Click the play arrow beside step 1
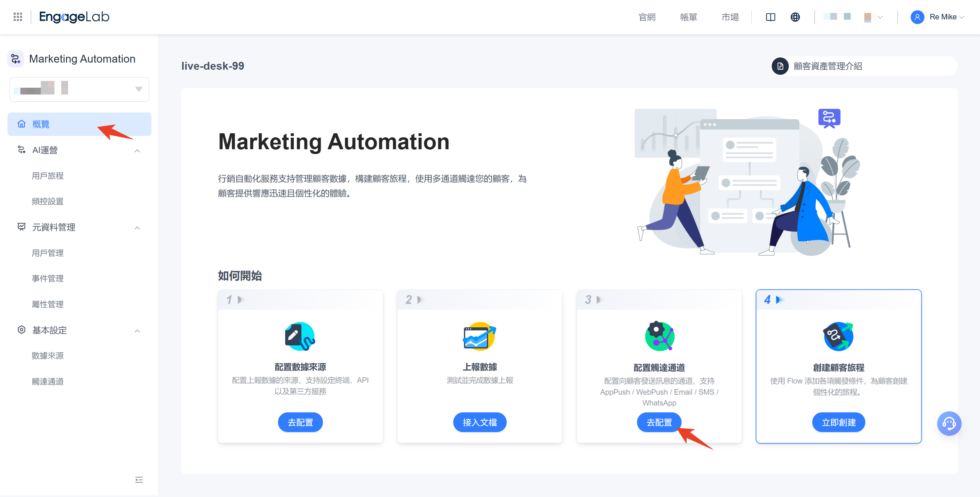 [x=241, y=299]
